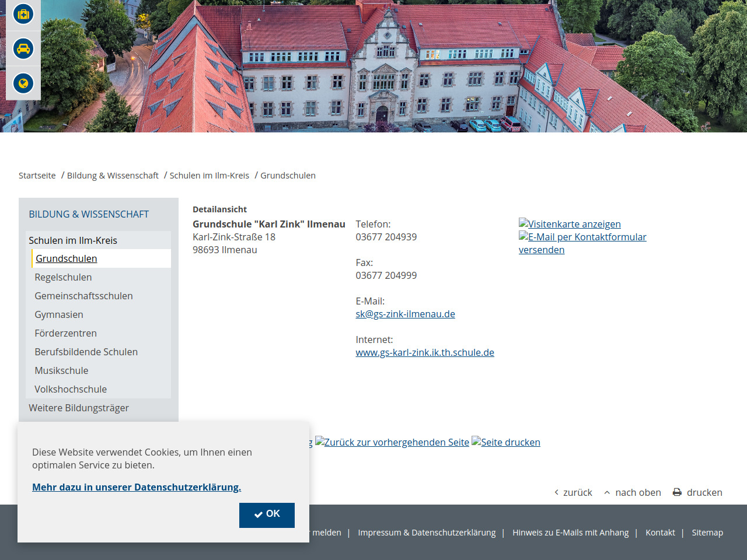Click the left chevron beside zurück
This screenshot has height=560, width=747.
click(556, 492)
